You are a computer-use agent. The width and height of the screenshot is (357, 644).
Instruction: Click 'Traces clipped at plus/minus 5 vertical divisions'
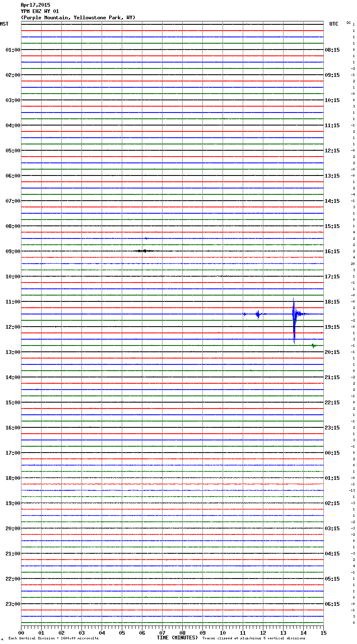254,638
